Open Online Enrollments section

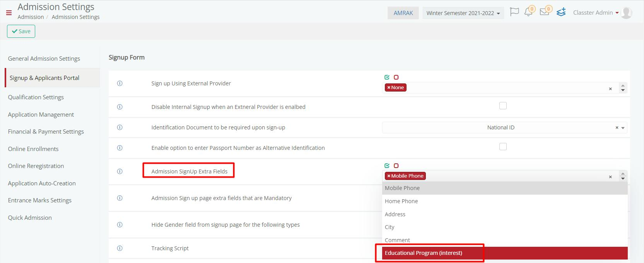[33, 149]
